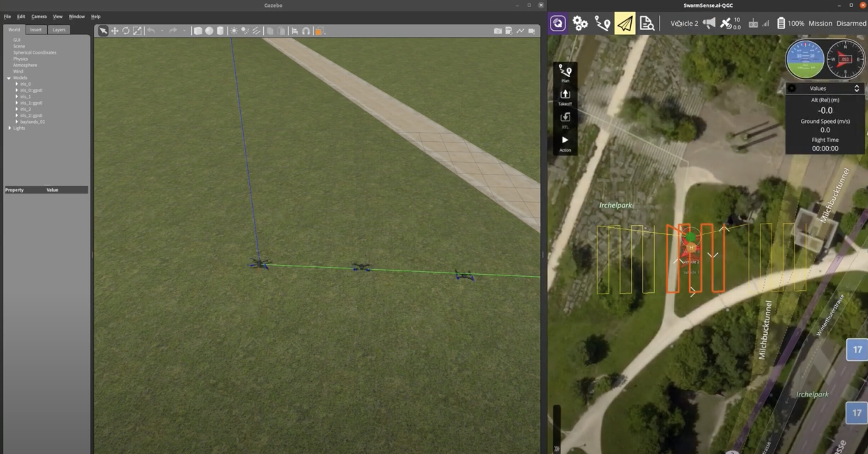
Task: Click the RC transmitter signal icon
Action: pyautogui.click(x=753, y=23)
